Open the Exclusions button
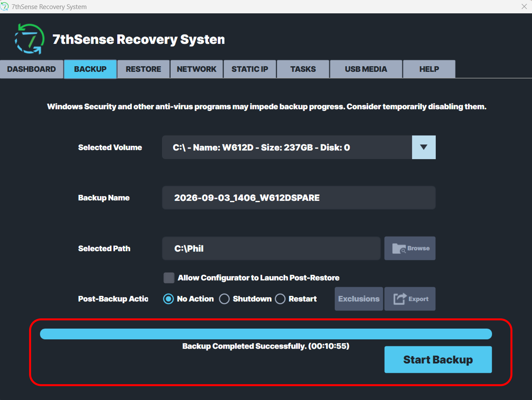Viewport: 532px width, 400px height. [x=359, y=299]
